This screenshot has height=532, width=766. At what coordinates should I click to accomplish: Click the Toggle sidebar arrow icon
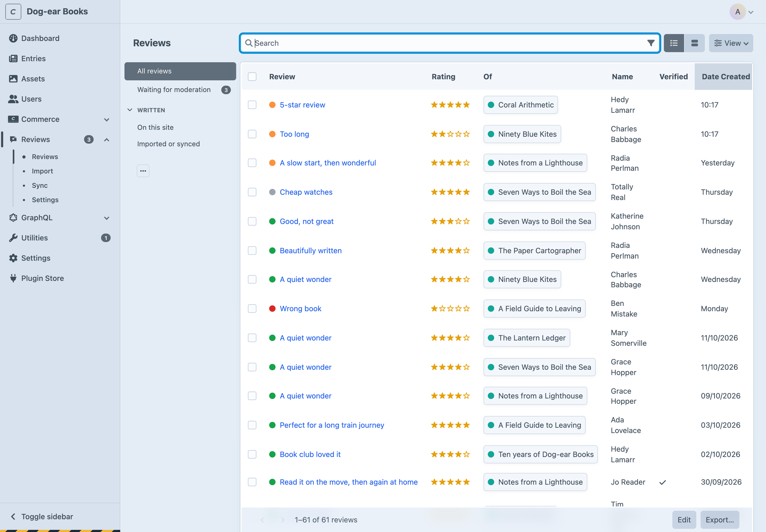pyautogui.click(x=13, y=517)
